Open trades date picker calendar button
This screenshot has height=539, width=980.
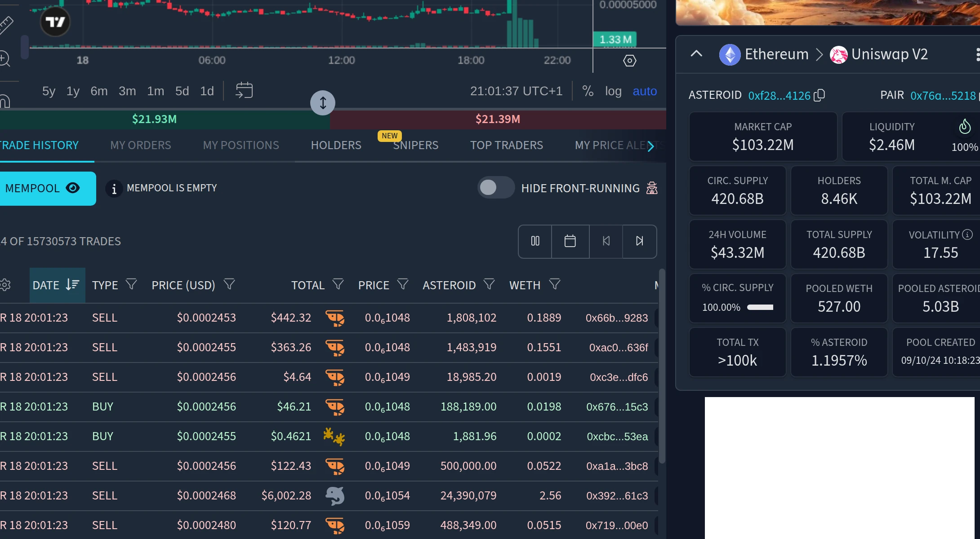tap(570, 241)
